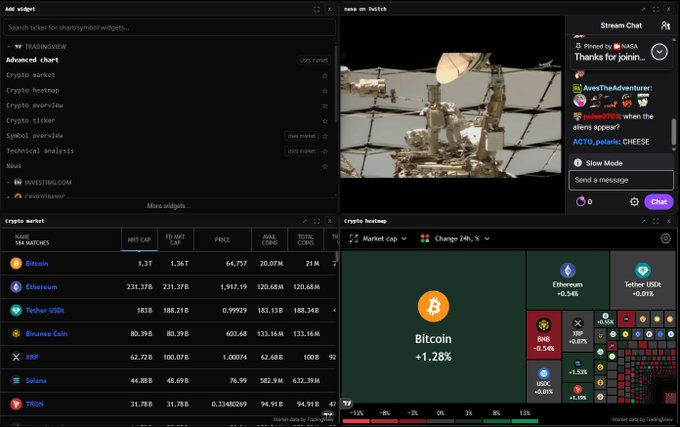This screenshot has height=427, width=680.
Task: Select the Crypto market widget entry
Action: (x=30, y=75)
